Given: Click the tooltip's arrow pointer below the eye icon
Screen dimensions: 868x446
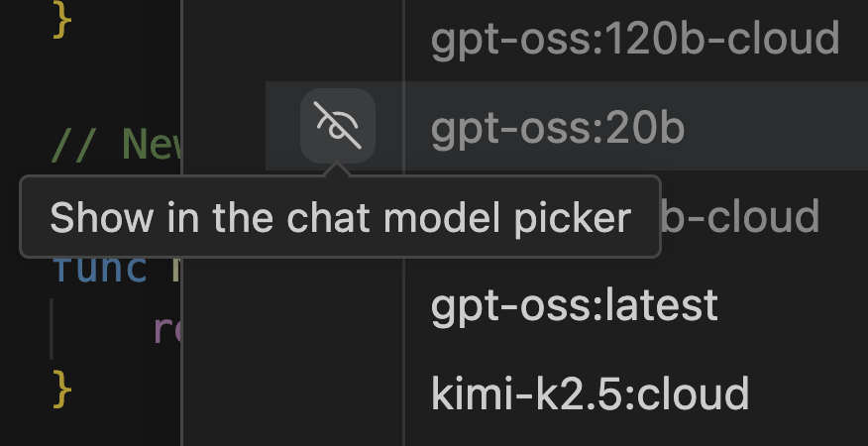Looking at the screenshot, I should (338, 169).
